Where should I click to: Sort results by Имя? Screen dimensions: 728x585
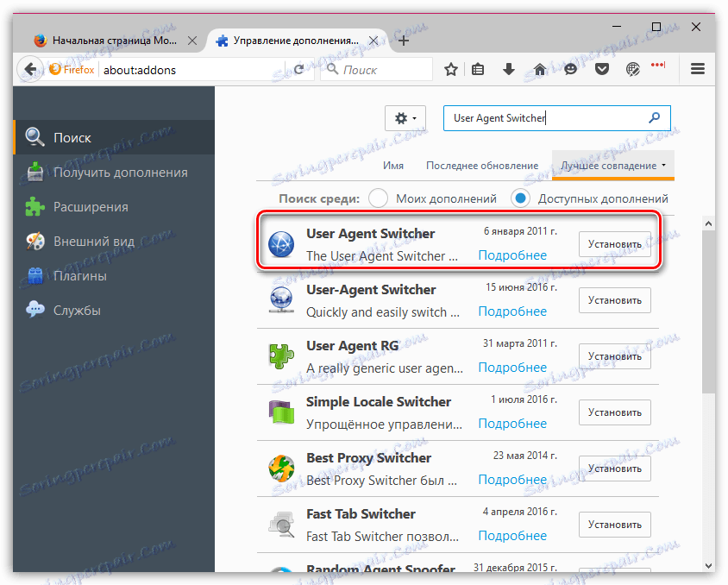tap(393, 166)
